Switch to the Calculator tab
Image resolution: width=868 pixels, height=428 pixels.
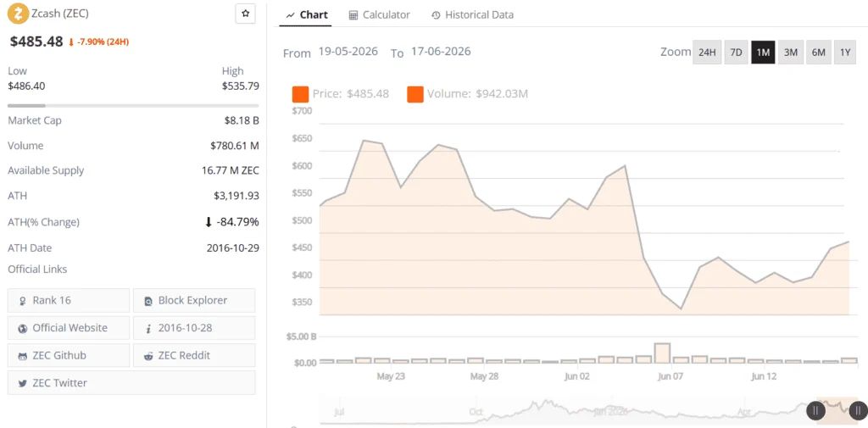pyautogui.click(x=379, y=15)
